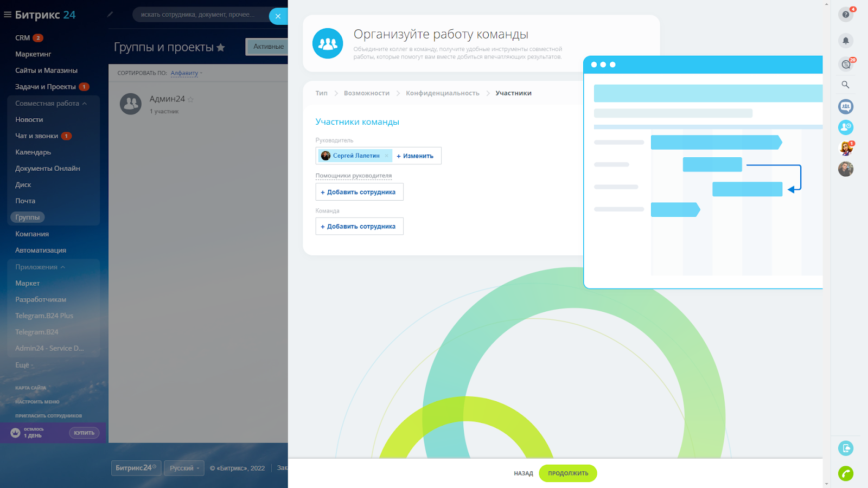
Task: Click the crown icon in trial banner
Action: (15, 433)
